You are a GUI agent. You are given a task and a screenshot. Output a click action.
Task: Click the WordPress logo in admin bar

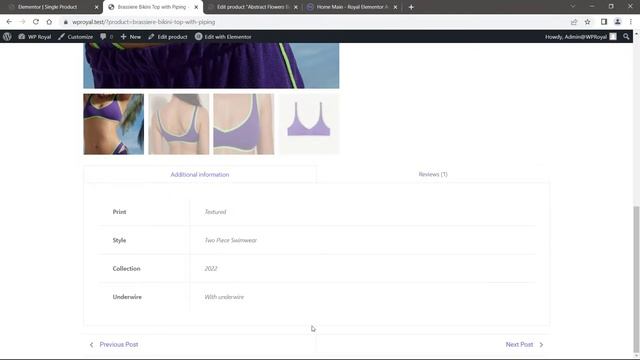[x=7, y=37]
